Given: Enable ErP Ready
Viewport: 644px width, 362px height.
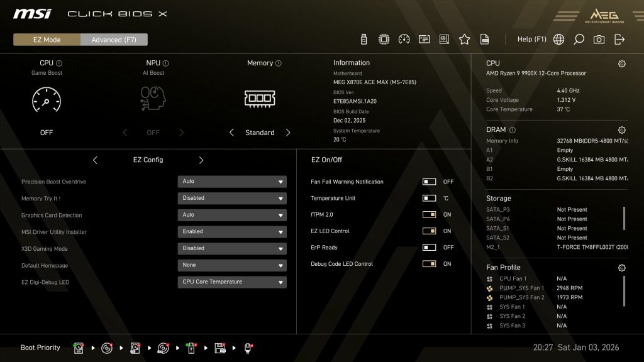Looking at the screenshot, I should [x=430, y=247].
